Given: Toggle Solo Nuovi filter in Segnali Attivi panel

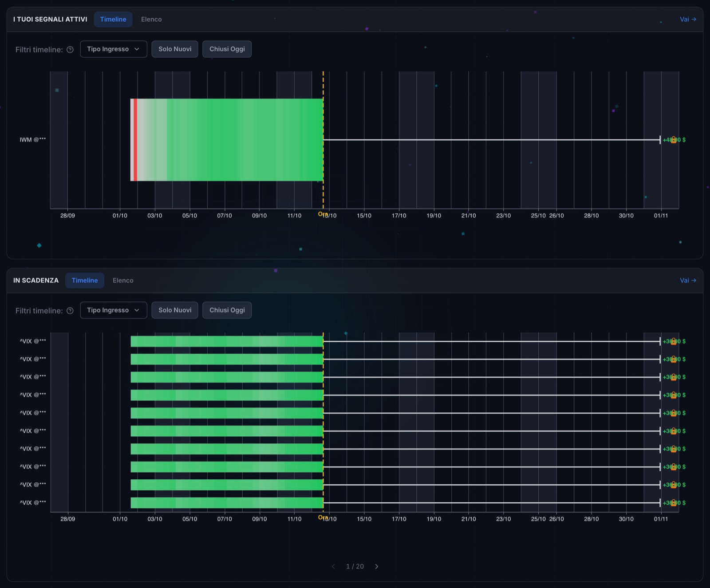Looking at the screenshot, I should (175, 49).
